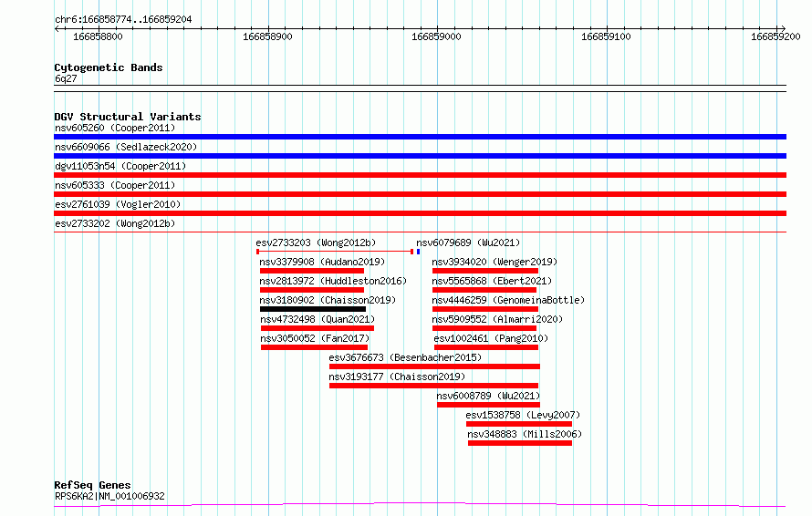This screenshot has width=812, height=516.
Task: Open dgv11053n54 (Cooper2011) label
Action: pyautogui.click(x=120, y=166)
